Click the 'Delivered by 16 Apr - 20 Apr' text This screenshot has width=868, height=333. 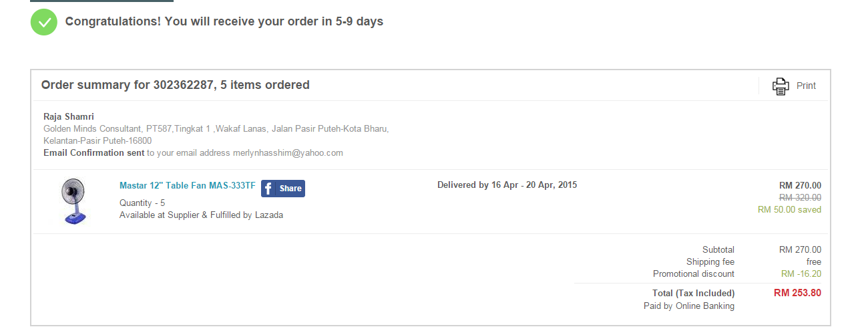tap(507, 185)
